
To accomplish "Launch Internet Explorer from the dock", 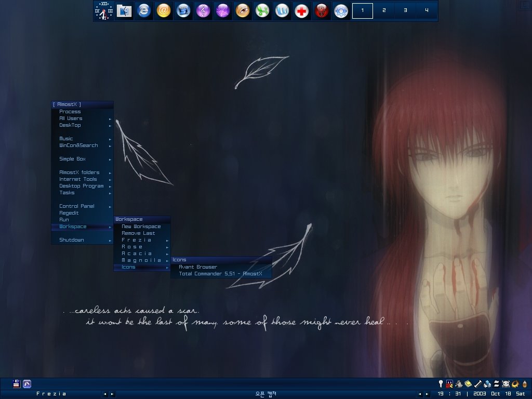I will pyautogui.click(x=144, y=10).
